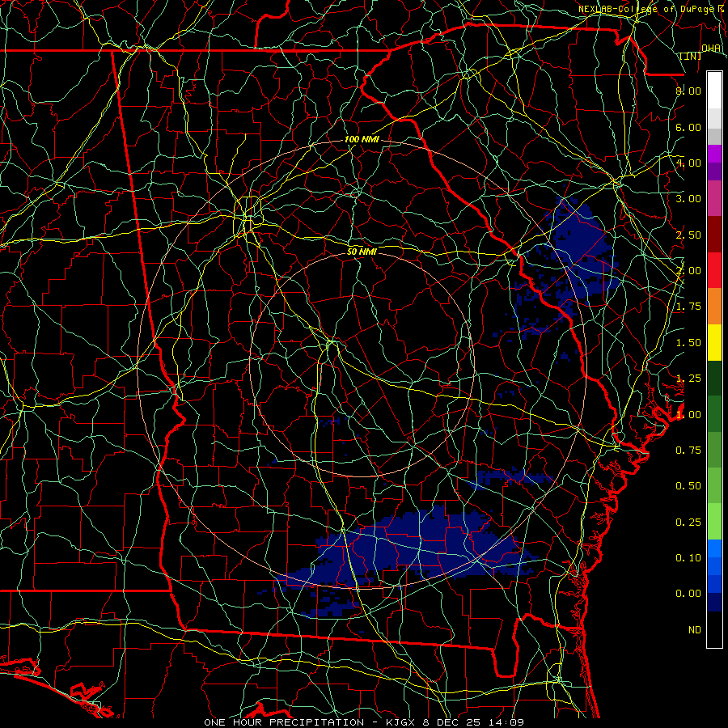Click the 0.50 legend value
Image resolution: width=728 pixels, height=728 pixels.
point(688,486)
